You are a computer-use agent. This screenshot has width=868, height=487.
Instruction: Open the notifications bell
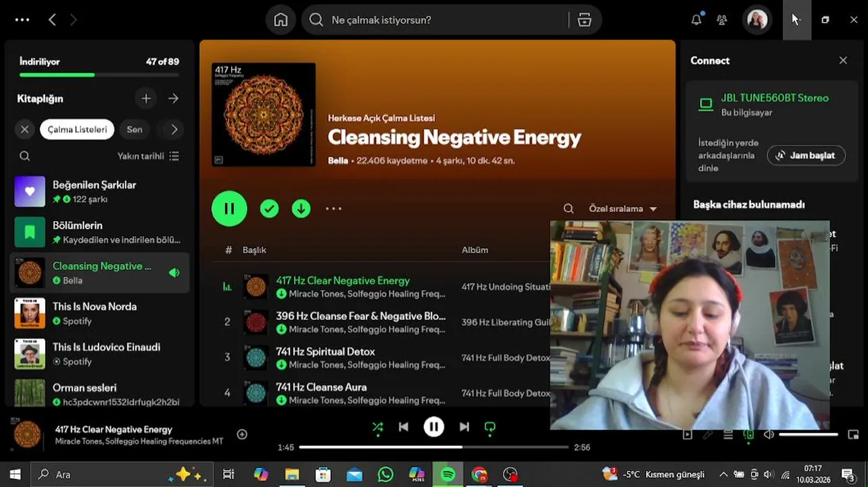point(696,20)
